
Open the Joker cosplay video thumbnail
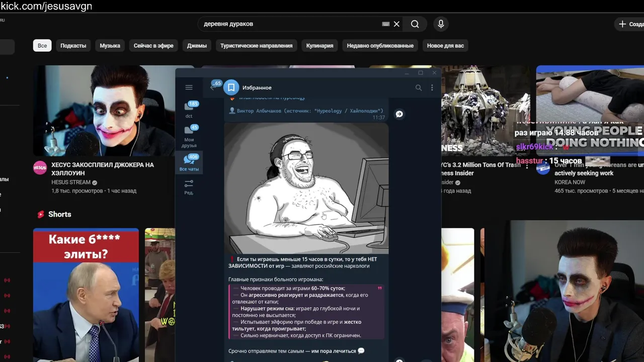coord(104,111)
